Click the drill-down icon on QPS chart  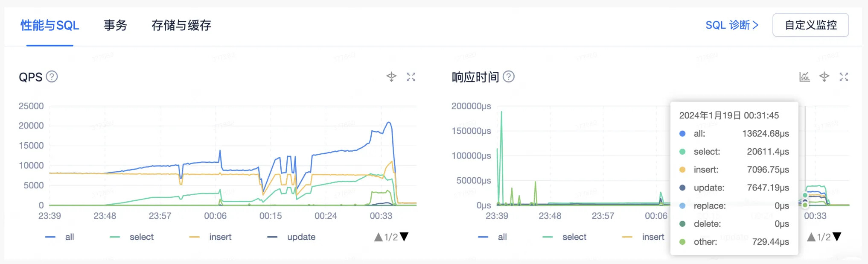click(x=391, y=77)
